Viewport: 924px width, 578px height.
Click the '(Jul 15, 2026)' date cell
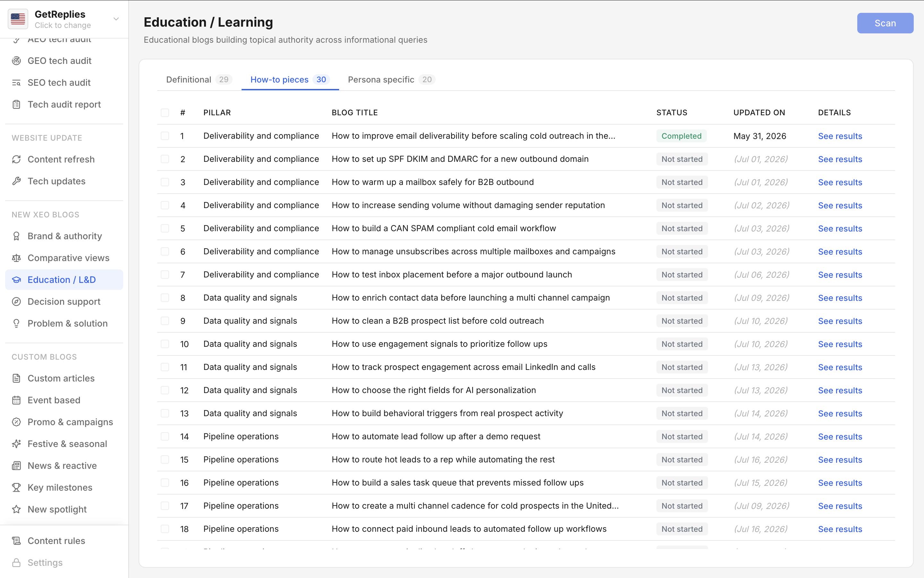(761, 483)
